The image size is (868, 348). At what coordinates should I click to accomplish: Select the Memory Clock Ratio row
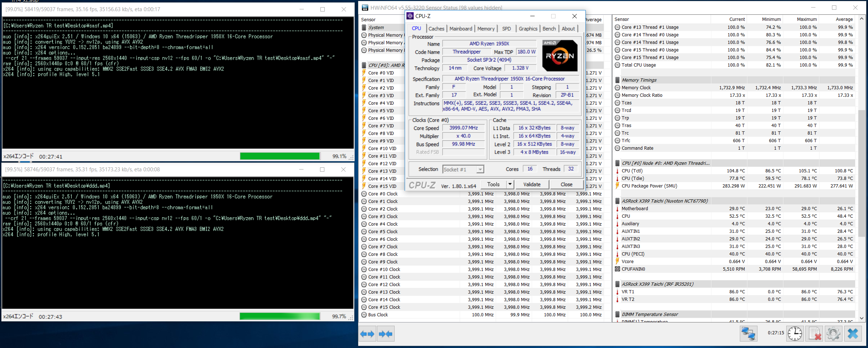734,95
